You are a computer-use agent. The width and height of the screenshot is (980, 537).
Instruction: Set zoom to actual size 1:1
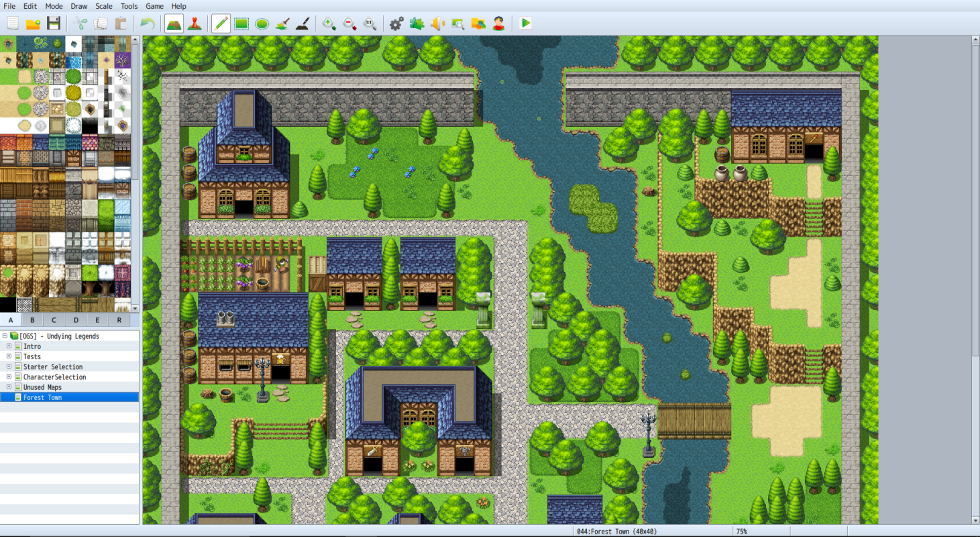tap(370, 23)
